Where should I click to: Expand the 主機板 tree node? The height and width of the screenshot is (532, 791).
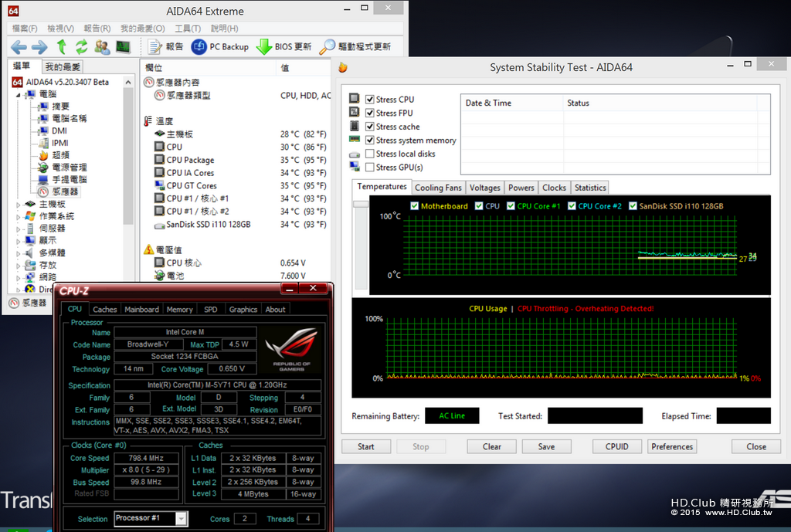coord(19,205)
